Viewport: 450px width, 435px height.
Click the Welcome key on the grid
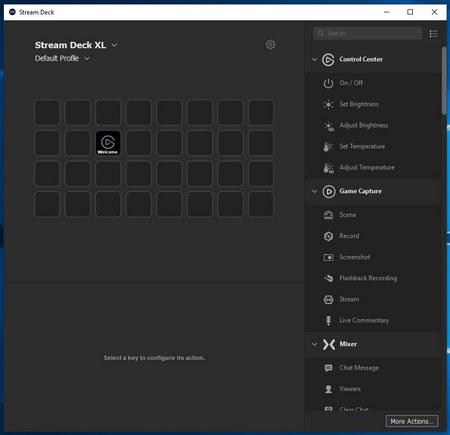108,143
